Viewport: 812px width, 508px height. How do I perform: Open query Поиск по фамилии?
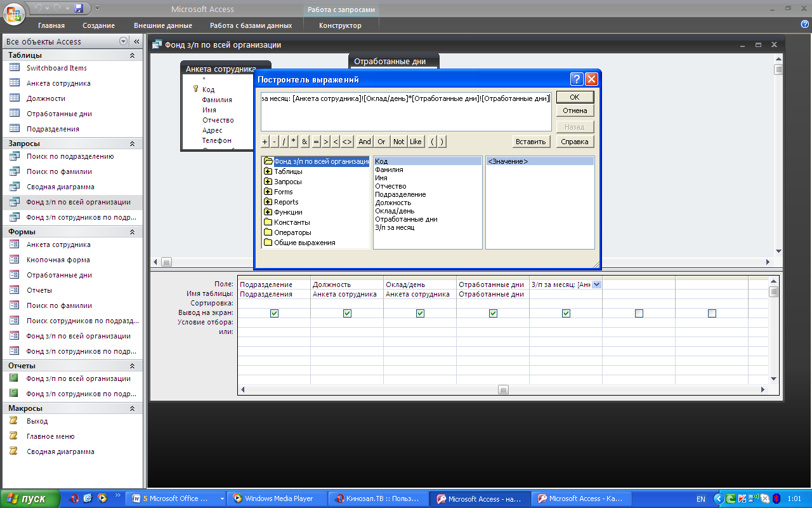pos(59,171)
